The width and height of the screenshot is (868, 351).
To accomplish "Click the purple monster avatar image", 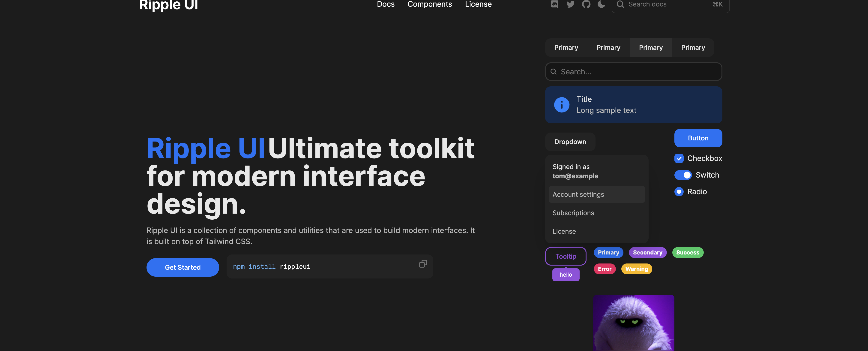I will pos(634,323).
